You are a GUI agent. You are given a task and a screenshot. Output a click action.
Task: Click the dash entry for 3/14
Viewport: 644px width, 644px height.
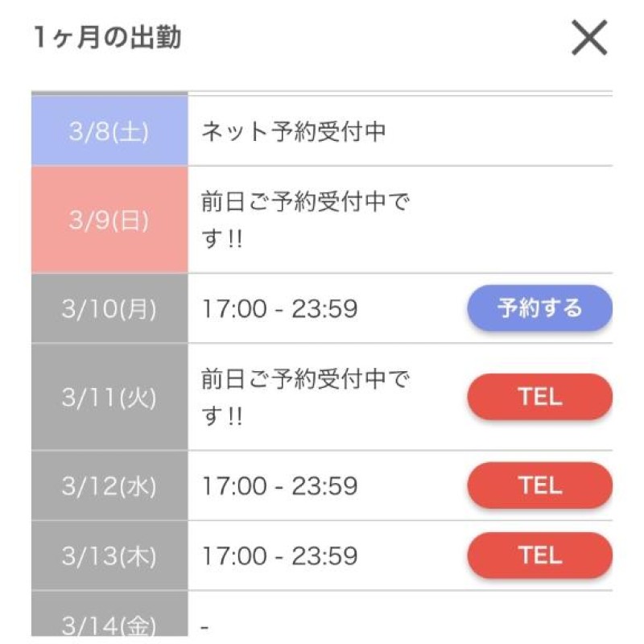(204, 627)
